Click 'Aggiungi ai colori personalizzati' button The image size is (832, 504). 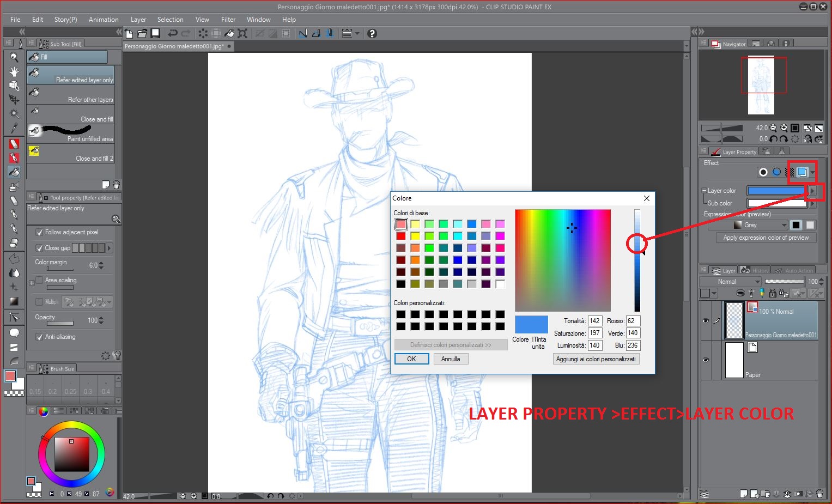coord(596,359)
